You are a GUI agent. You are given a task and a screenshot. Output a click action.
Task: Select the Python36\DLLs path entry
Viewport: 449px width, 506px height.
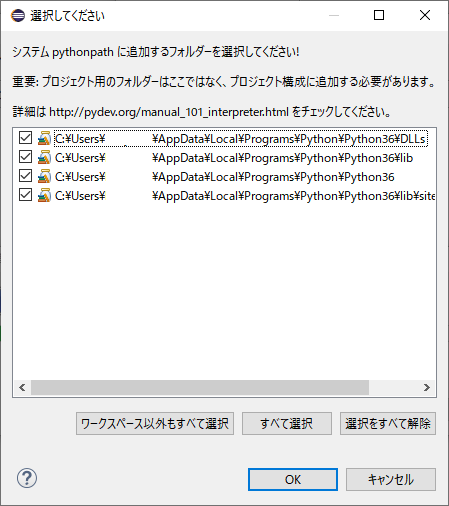tap(240, 139)
